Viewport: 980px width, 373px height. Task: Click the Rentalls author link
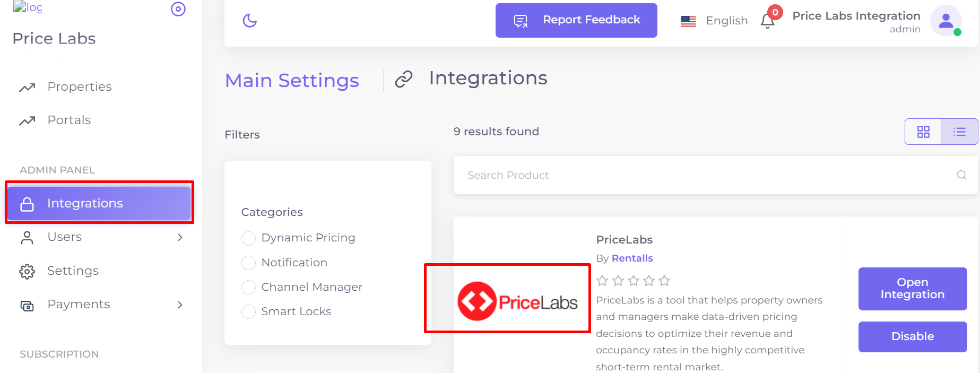pos(632,258)
